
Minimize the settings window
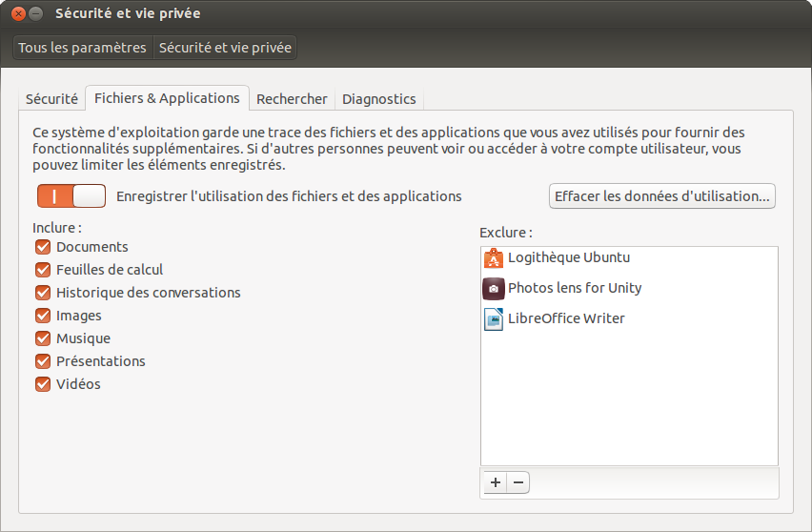coord(35,13)
